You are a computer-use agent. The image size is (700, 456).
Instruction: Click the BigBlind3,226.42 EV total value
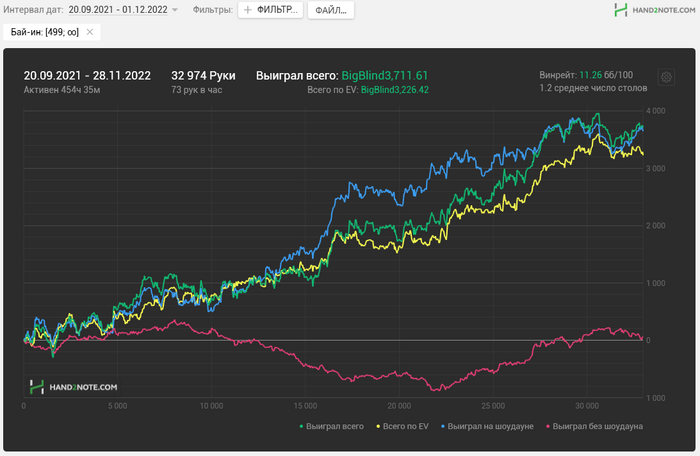(x=395, y=90)
